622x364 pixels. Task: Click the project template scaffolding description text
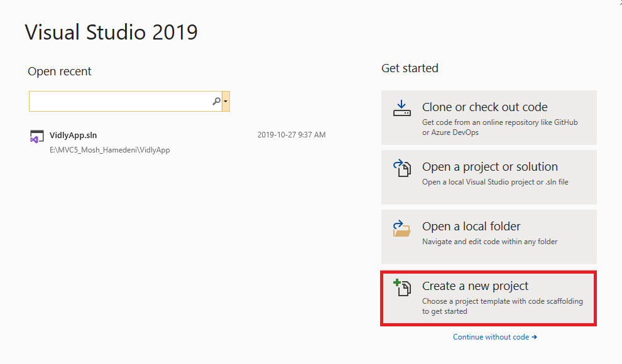(x=502, y=306)
